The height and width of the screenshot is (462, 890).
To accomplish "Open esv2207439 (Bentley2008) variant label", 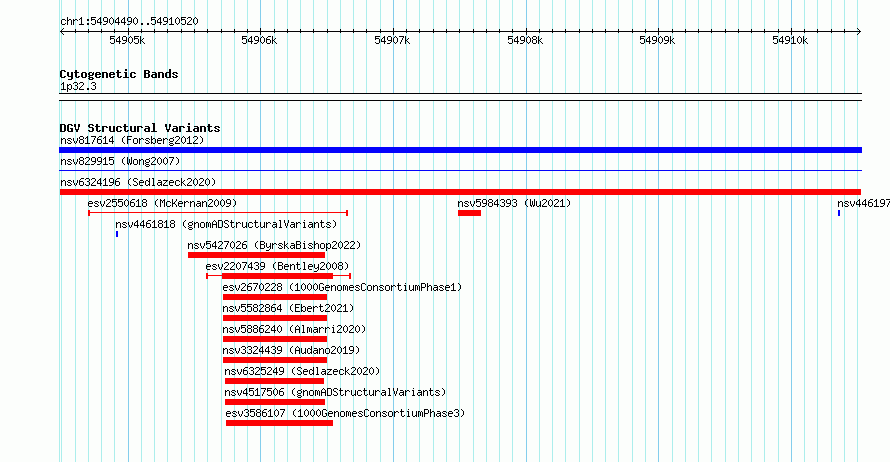I will point(277,266).
